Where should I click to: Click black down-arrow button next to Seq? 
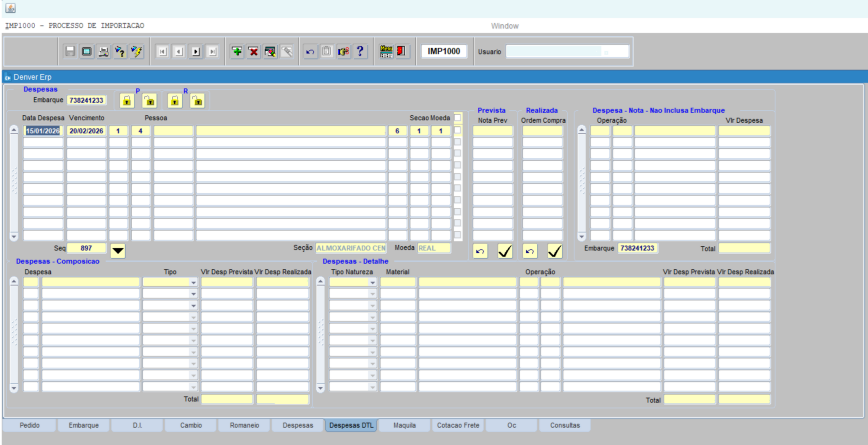(x=118, y=250)
